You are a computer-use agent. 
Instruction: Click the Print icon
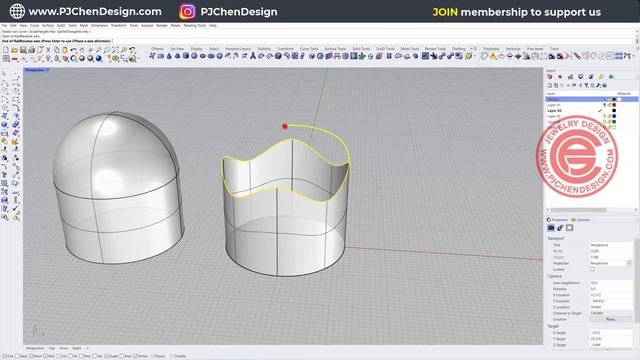tap(31, 50)
